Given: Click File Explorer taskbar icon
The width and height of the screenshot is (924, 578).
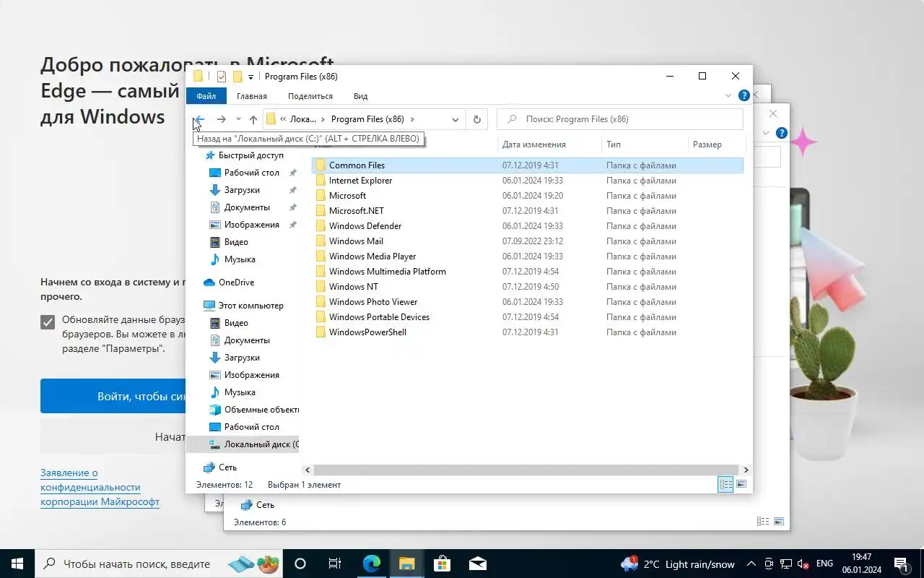Looking at the screenshot, I should 406,564.
